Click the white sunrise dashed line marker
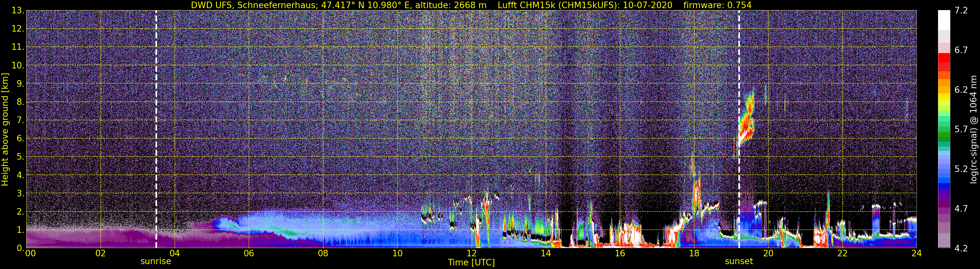The height and width of the screenshot is (269, 980). click(156, 129)
